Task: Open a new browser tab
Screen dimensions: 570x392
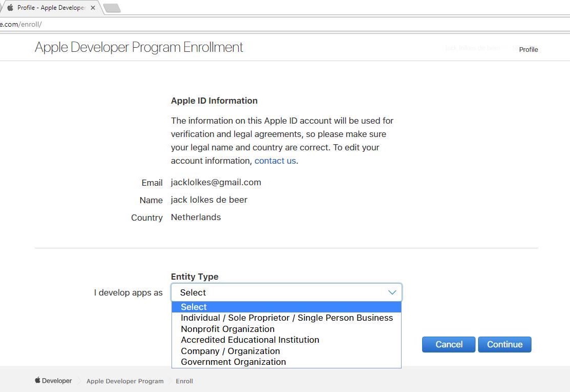Action: (112, 8)
